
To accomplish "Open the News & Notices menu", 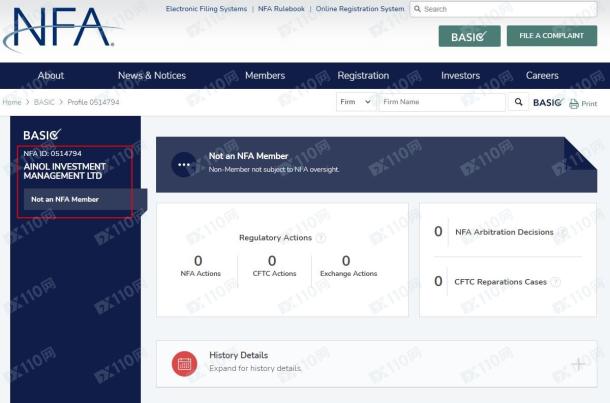I will pyautogui.click(x=152, y=75).
